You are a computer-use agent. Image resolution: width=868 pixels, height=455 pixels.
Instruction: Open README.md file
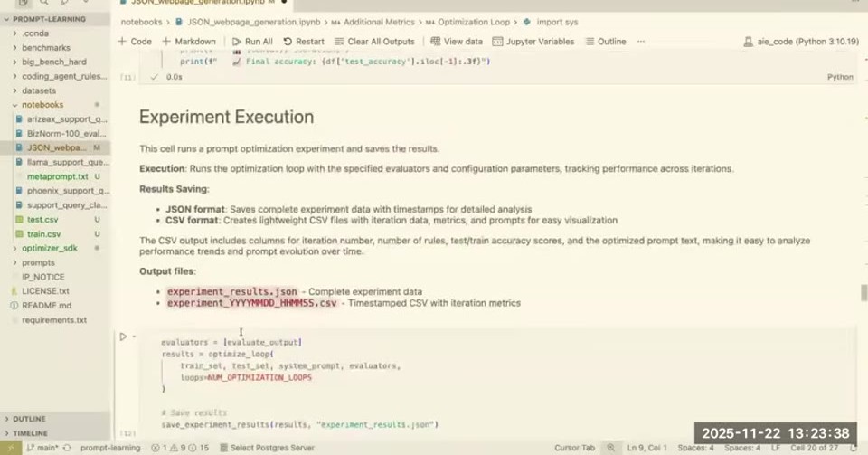55,305
